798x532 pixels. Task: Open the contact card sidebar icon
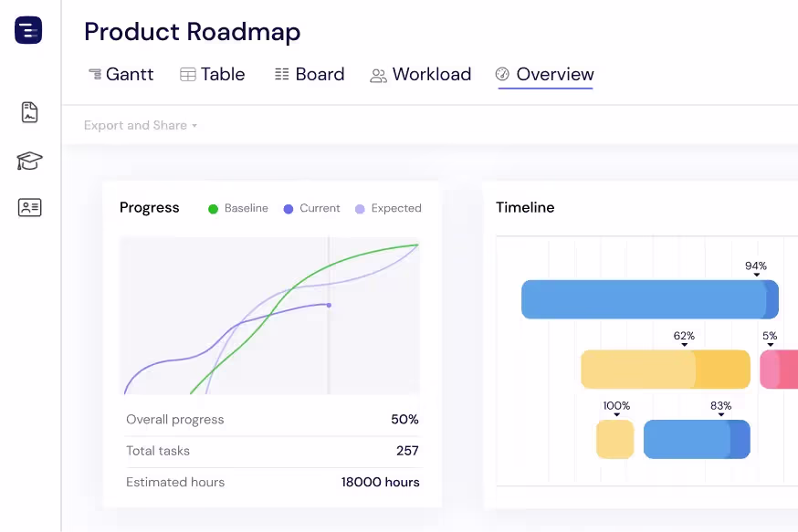click(29, 207)
